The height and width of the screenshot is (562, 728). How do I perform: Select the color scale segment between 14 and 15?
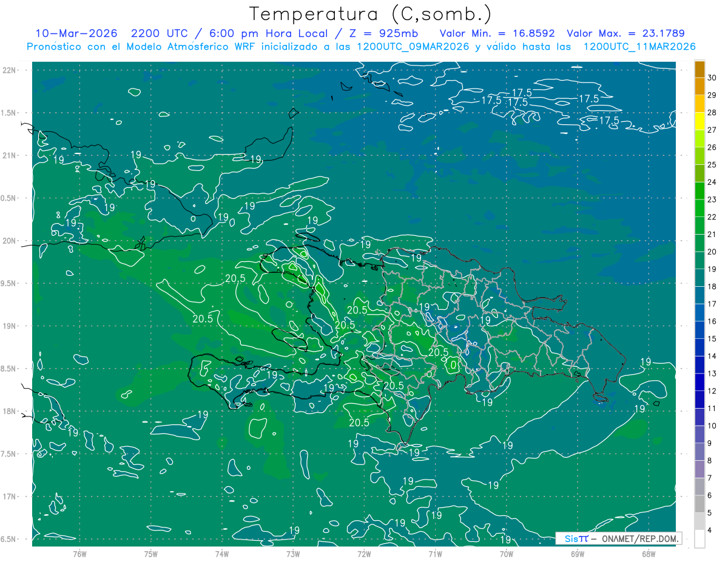point(700,347)
